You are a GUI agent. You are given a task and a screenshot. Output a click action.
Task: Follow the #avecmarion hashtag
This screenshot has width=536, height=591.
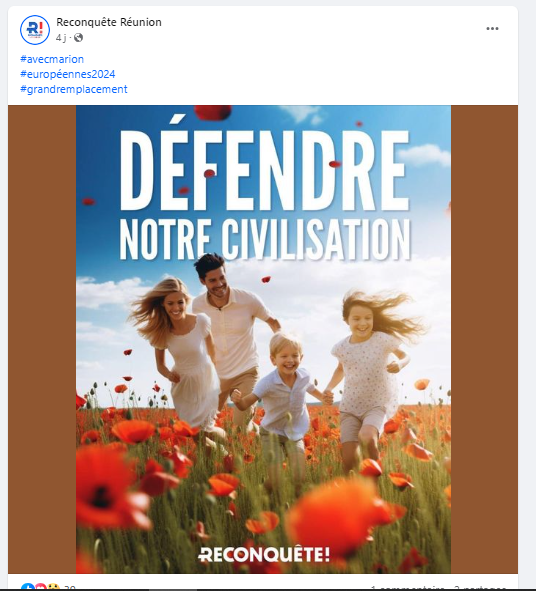pos(52,59)
